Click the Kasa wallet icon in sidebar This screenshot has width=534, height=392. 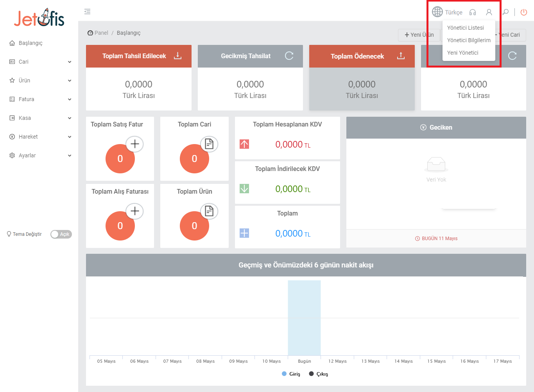tap(12, 118)
